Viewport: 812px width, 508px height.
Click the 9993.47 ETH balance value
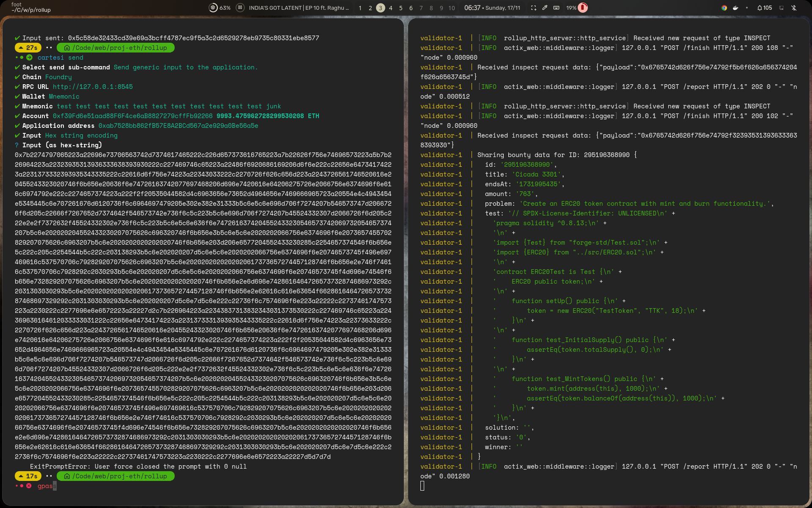tap(268, 116)
